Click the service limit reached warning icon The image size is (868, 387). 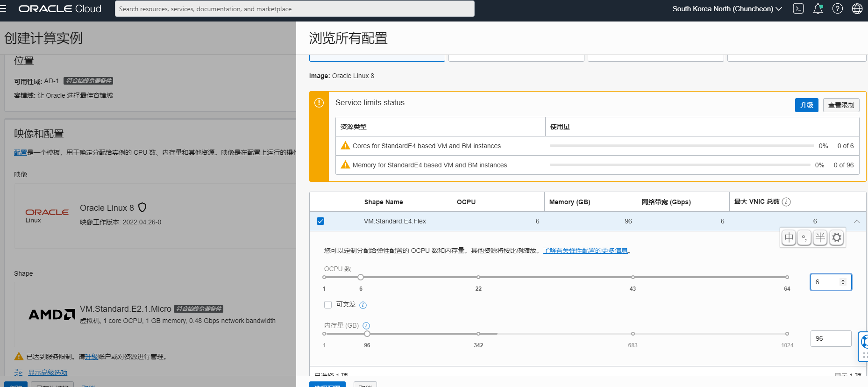(x=19, y=357)
